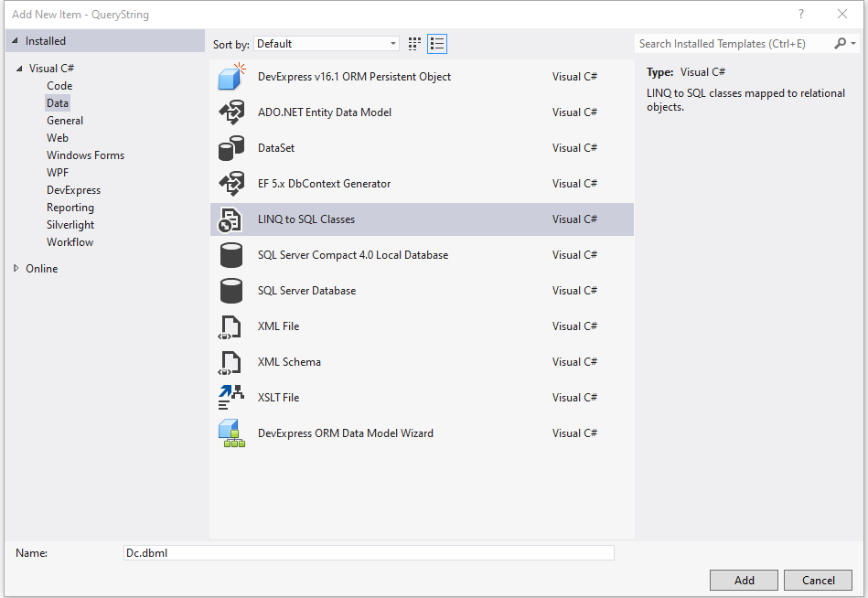This screenshot has height=598, width=868.
Task: Click Visual C# type in SQL Server Database row
Action: 574,291
